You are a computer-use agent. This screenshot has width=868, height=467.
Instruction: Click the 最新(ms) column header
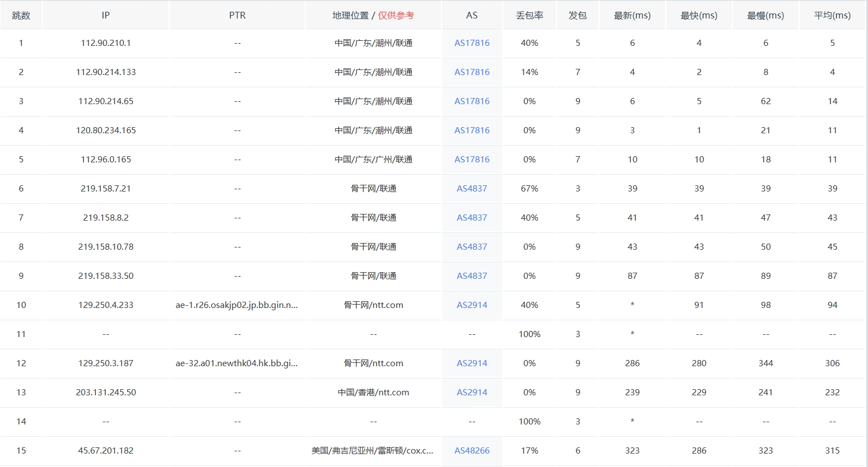(633, 16)
